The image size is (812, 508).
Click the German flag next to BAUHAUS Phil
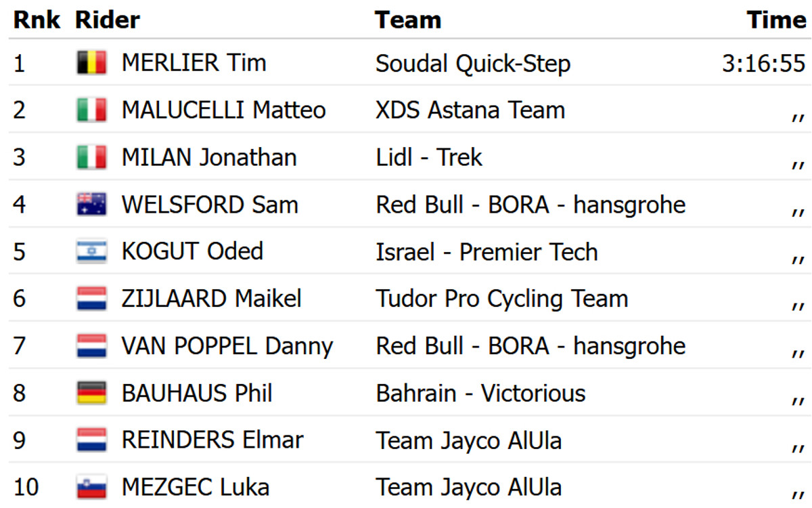click(91, 394)
